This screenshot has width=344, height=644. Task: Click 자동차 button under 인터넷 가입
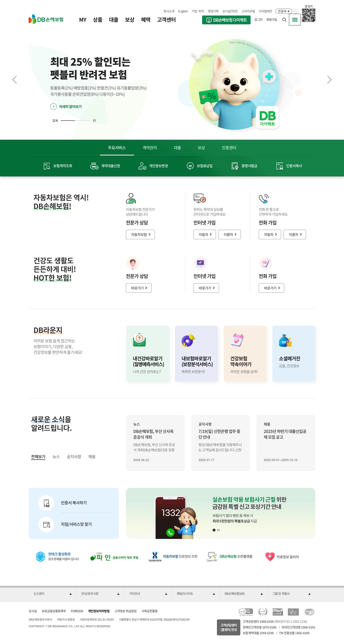point(205,234)
